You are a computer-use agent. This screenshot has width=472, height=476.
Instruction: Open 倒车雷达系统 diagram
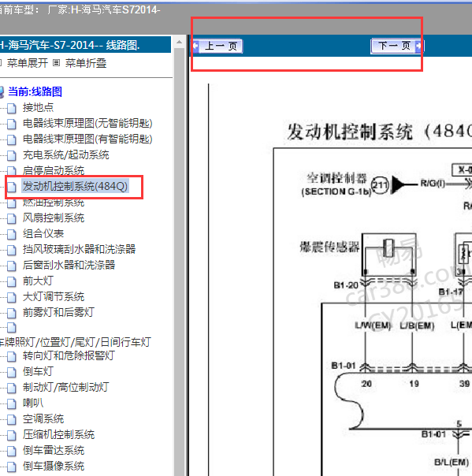click(x=54, y=451)
